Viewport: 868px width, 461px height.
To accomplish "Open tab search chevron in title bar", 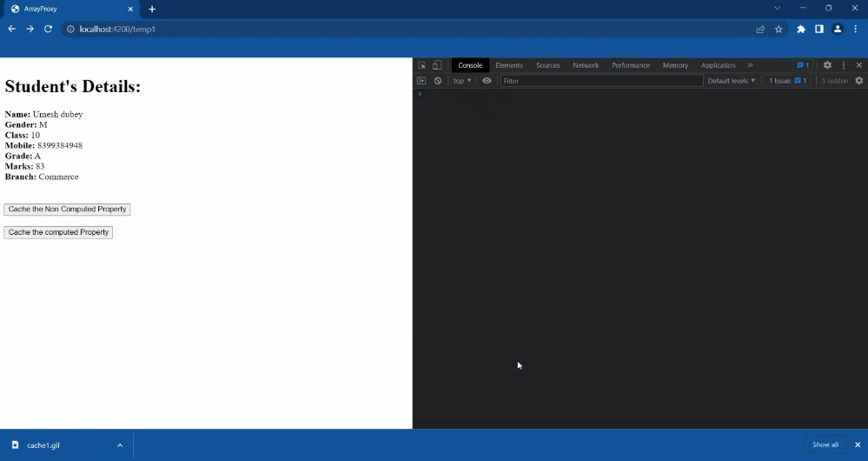I will point(778,9).
